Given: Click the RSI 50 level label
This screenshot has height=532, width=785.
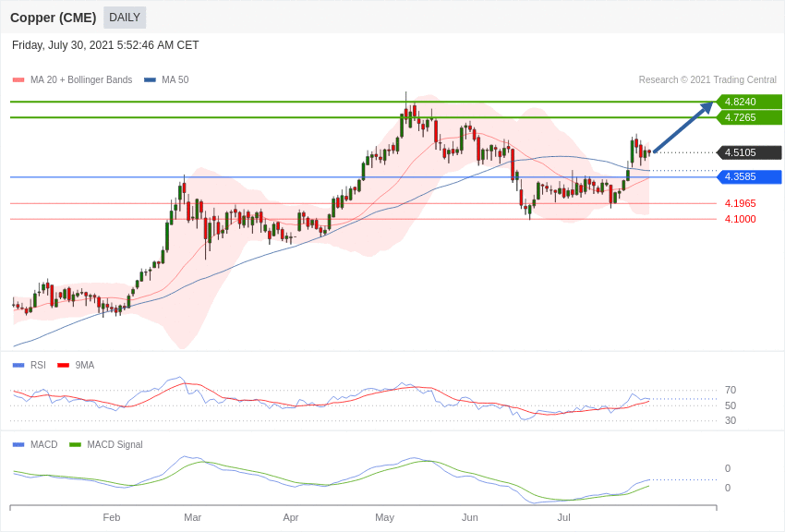Looking at the screenshot, I should tap(731, 405).
